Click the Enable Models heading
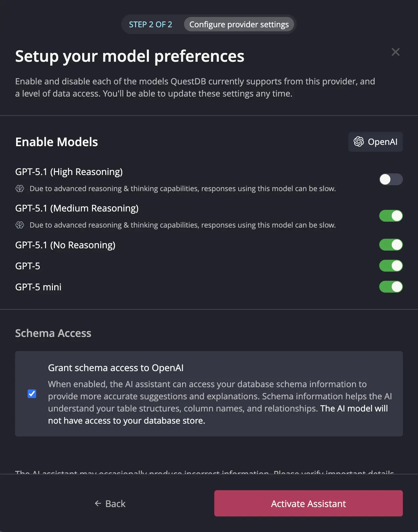The width and height of the screenshot is (418, 532). (x=56, y=142)
